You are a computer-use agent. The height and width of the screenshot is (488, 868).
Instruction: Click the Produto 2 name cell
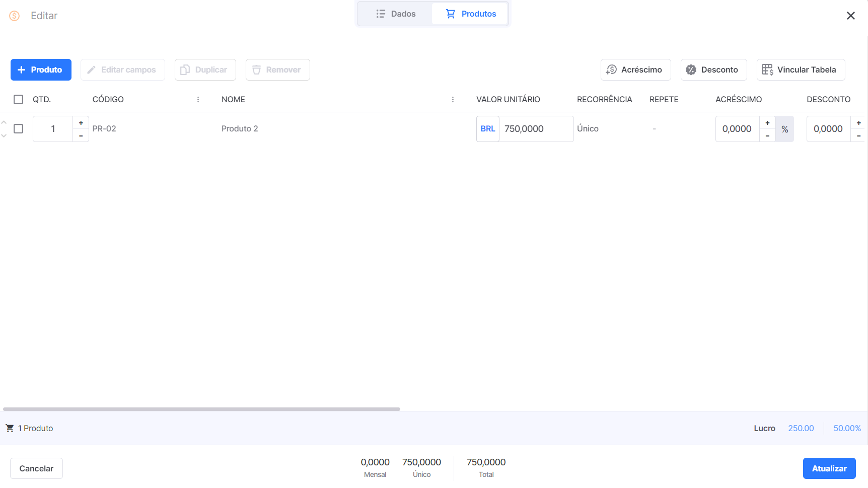tap(240, 129)
